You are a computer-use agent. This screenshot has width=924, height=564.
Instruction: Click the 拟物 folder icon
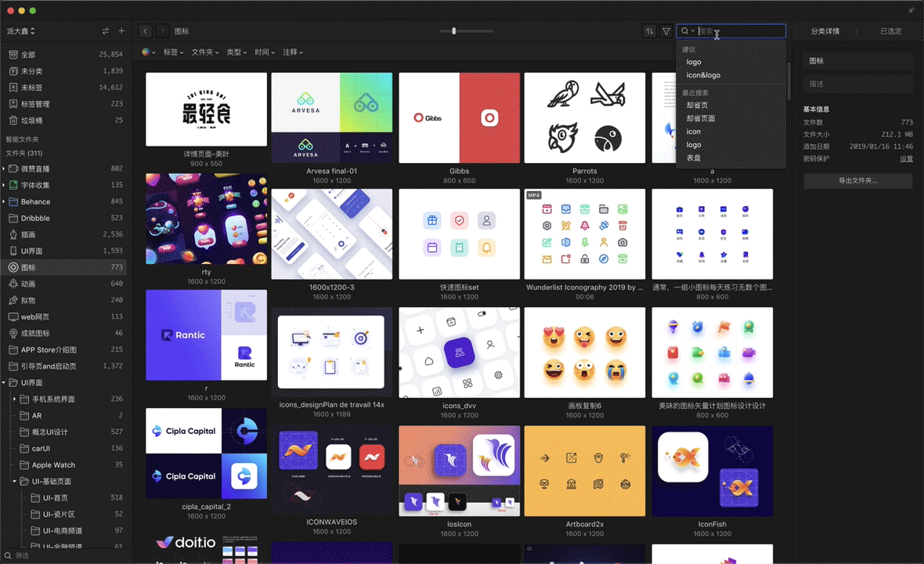(13, 300)
